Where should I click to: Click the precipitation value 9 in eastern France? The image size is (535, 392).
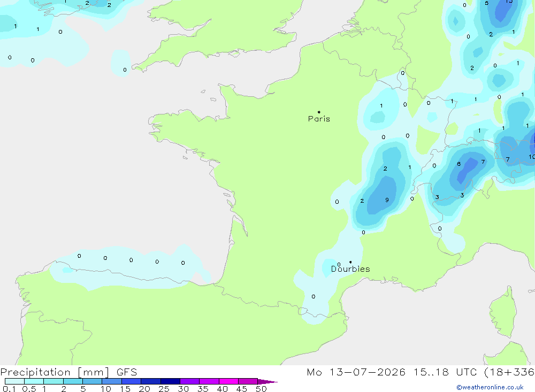[x=387, y=200]
